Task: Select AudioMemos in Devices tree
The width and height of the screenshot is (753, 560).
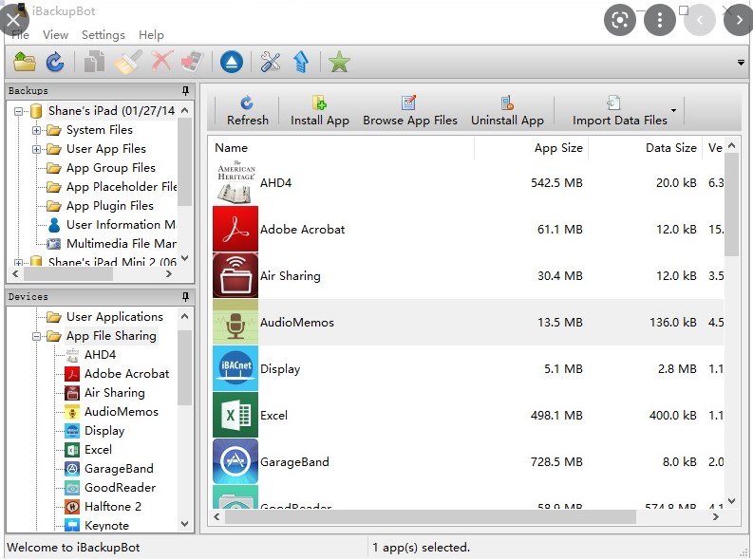Action: click(121, 412)
